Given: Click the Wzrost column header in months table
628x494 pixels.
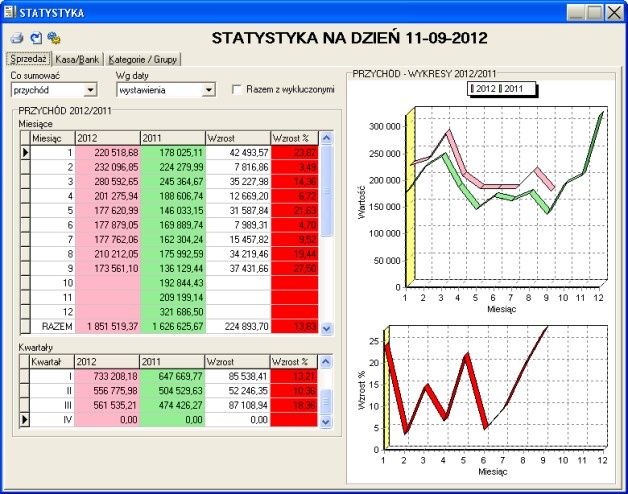Looking at the screenshot, I should tap(238, 138).
